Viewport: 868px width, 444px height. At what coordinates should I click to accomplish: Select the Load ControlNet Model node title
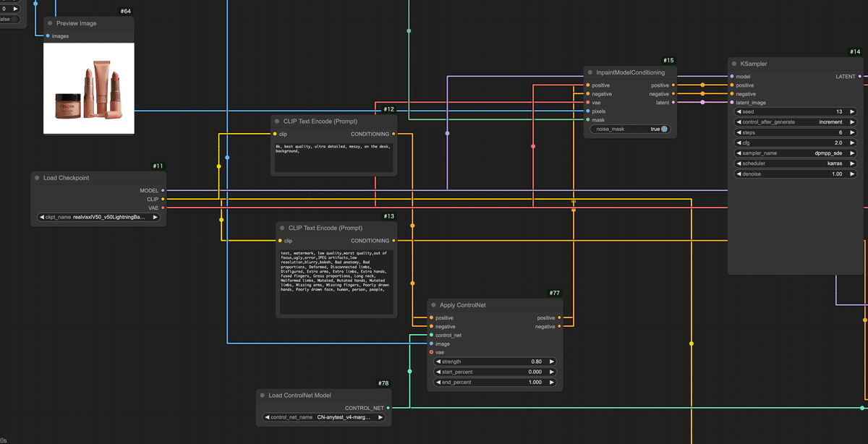300,396
